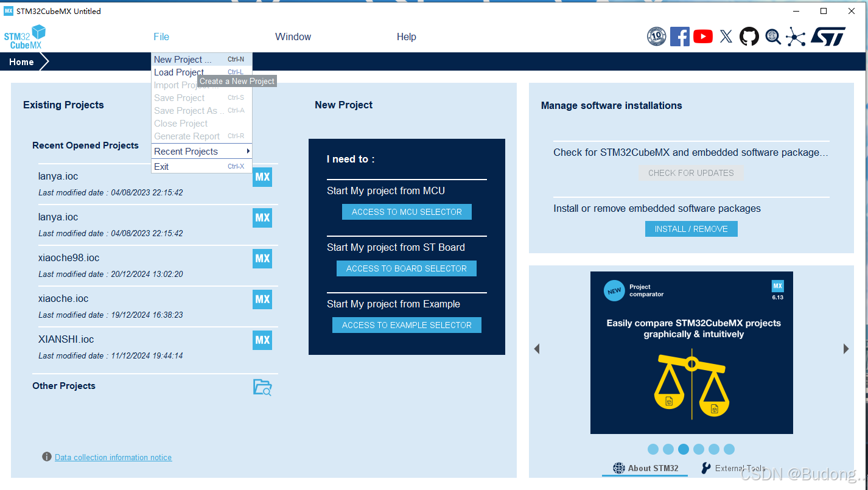Screen dimensions: 868x490
Task: Click the CHECK FOR UPDATES button
Action: tap(691, 173)
